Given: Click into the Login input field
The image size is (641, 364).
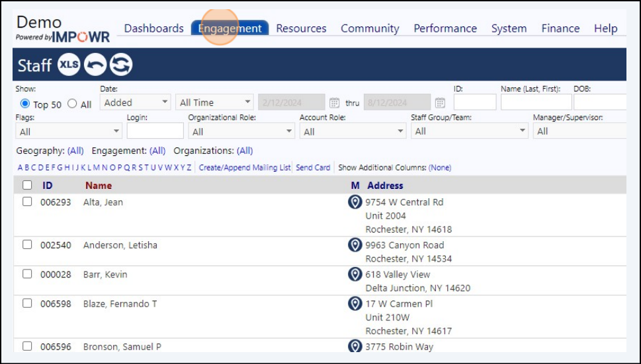Looking at the screenshot, I should click(155, 131).
